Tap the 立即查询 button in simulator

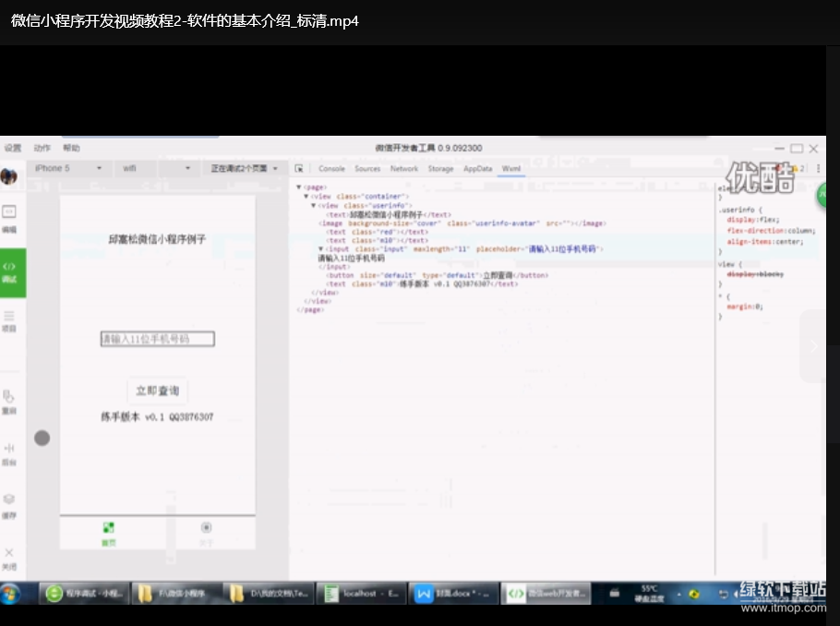pos(158,391)
